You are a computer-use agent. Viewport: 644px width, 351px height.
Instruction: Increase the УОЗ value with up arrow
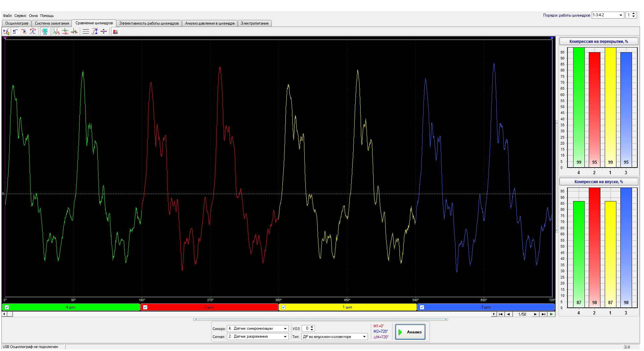click(312, 327)
